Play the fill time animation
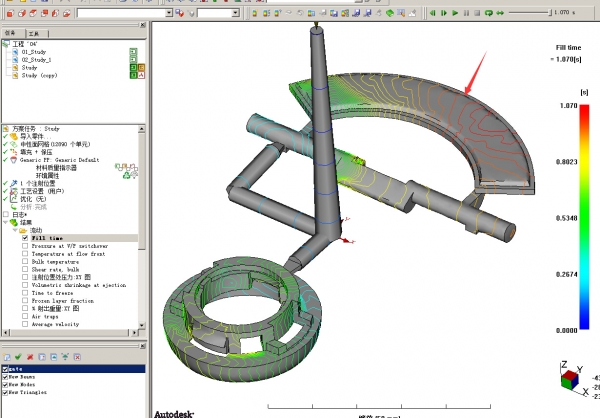The height and width of the screenshot is (418, 600). pos(455,13)
